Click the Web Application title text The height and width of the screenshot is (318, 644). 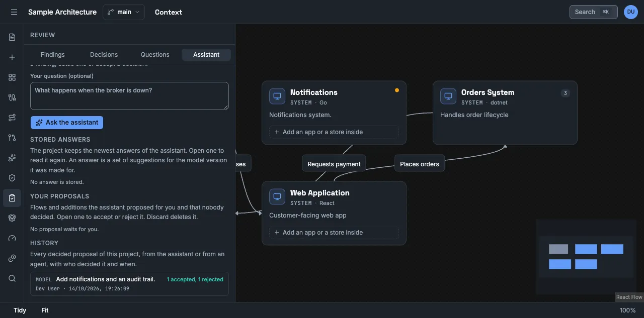click(320, 193)
